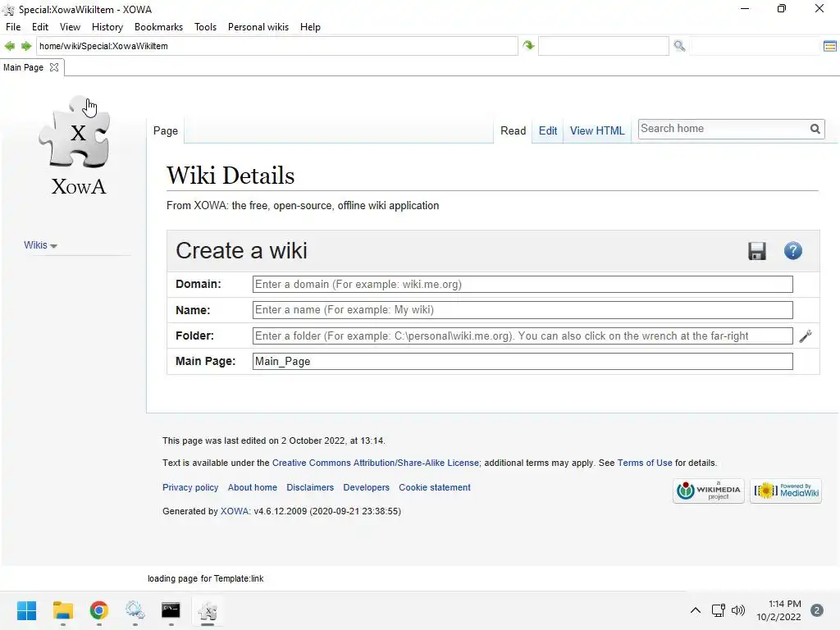This screenshot has width=840, height=630.
Task: Click the magnifier search icon in toolbar
Action: click(x=679, y=46)
